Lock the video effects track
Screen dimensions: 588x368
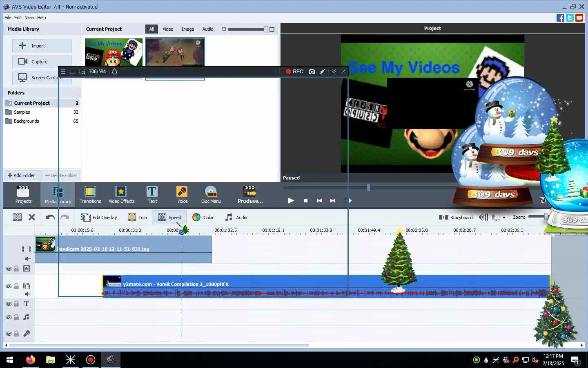coord(16,269)
